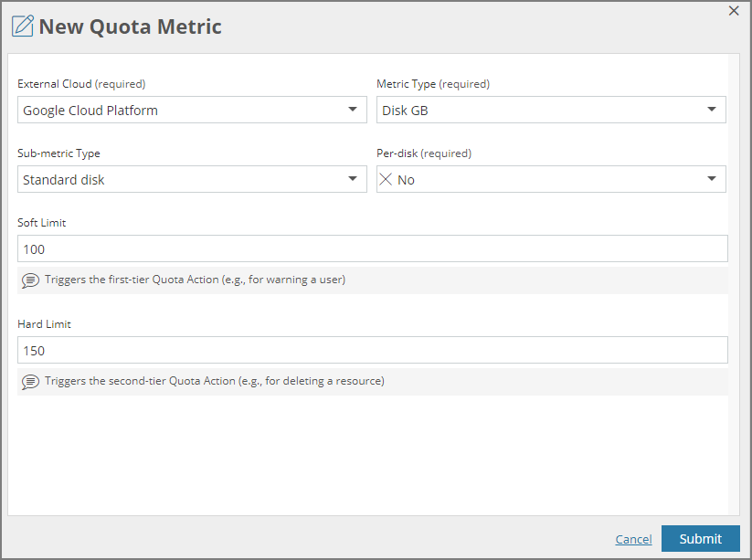Click the pencil edit icon beside dialog title
752x560 pixels.
click(24, 26)
